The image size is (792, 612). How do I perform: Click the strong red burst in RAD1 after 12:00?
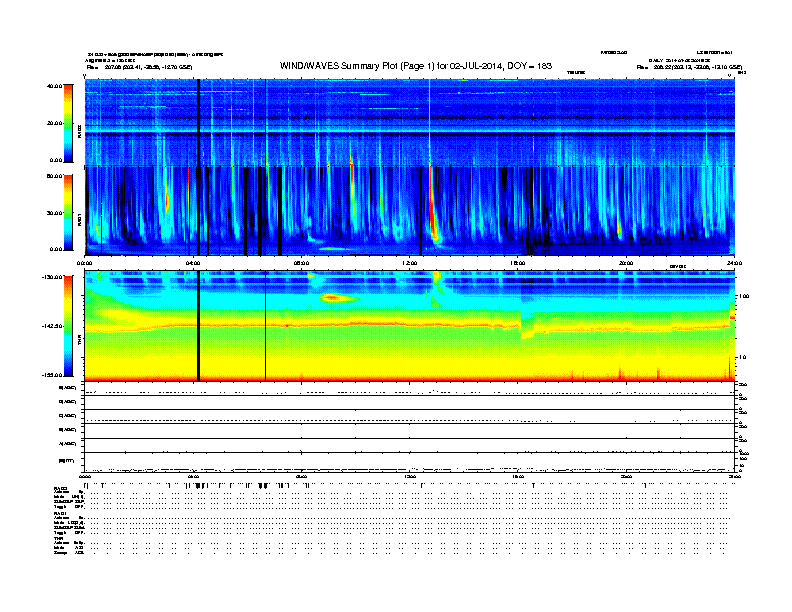coord(432,217)
